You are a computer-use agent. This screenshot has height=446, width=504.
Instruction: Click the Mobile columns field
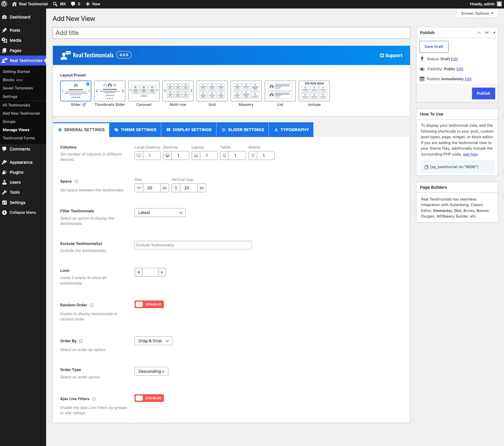[266, 156]
